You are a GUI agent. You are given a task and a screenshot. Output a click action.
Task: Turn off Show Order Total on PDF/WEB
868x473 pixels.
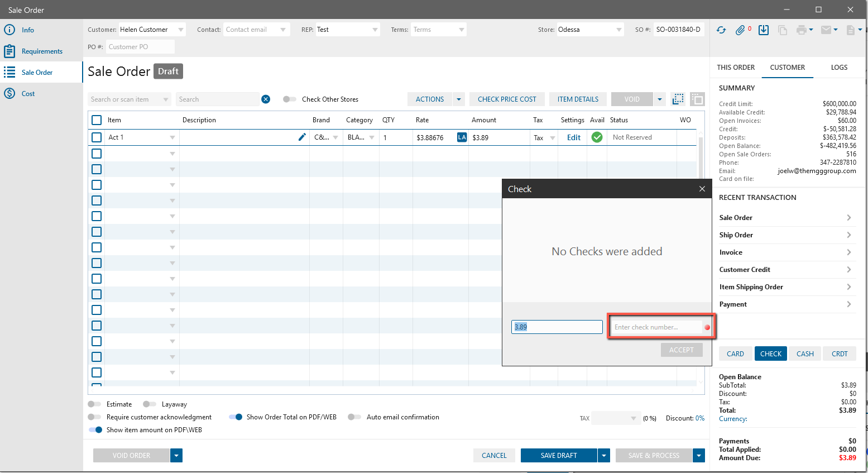click(236, 417)
